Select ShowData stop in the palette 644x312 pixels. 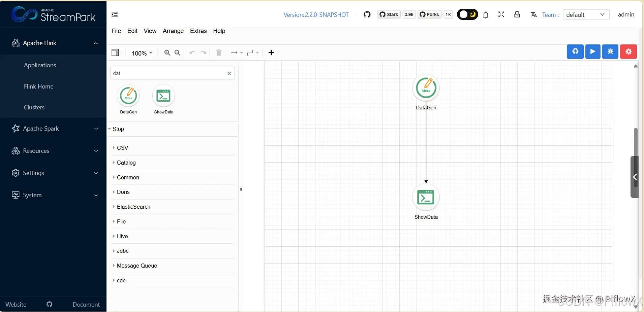(164, 100)
